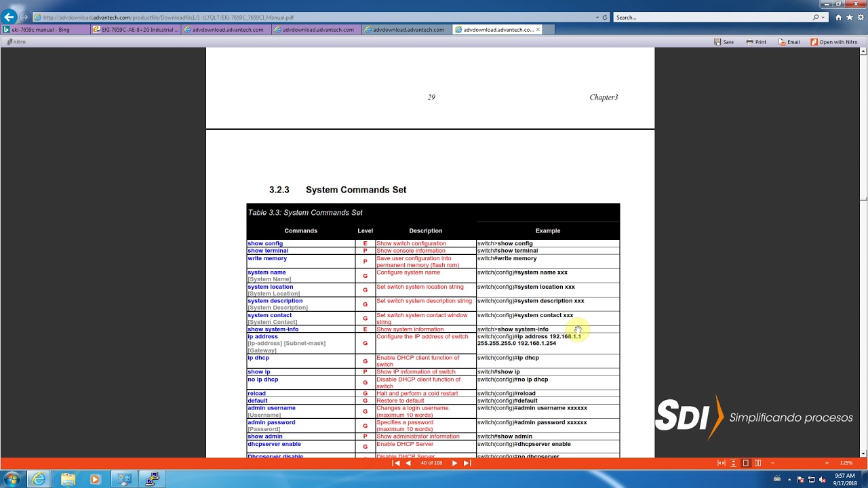868x488 pixels.
Task: Click the Nitro logo in PDF toolbar
Action: [x=16, y=42]
